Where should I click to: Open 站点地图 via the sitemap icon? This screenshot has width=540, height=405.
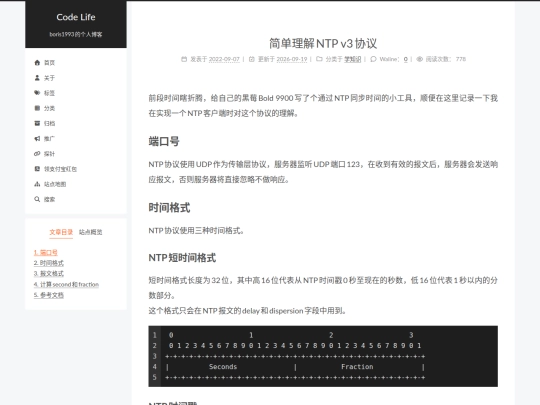[37, 184]
